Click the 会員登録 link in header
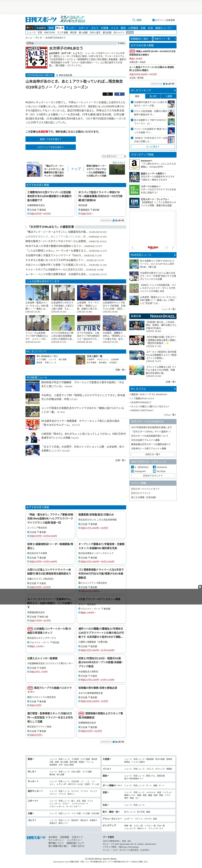The height and width of the screenshot is (868, 202). point(171,20)
